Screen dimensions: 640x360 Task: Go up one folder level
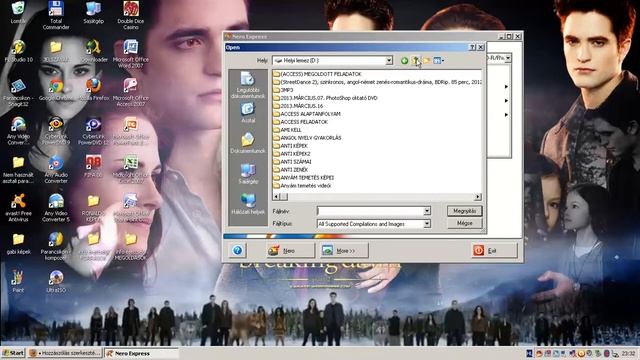(416, 61)
